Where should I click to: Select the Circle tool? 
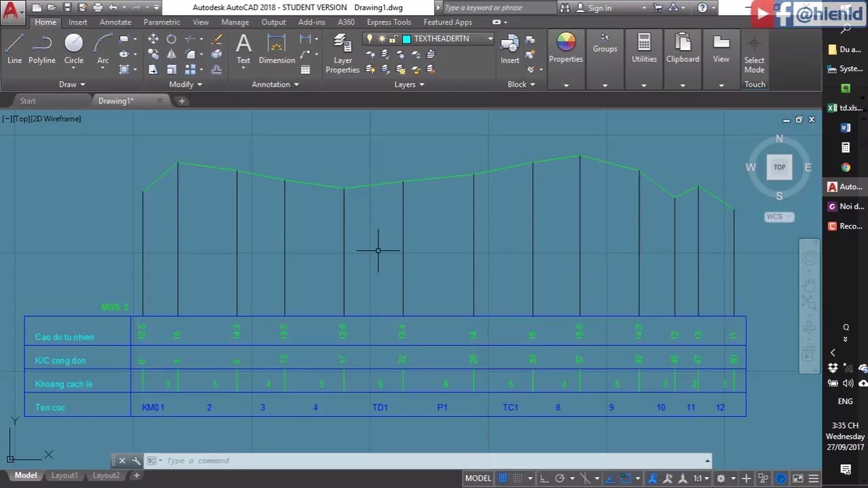(74, 49)
